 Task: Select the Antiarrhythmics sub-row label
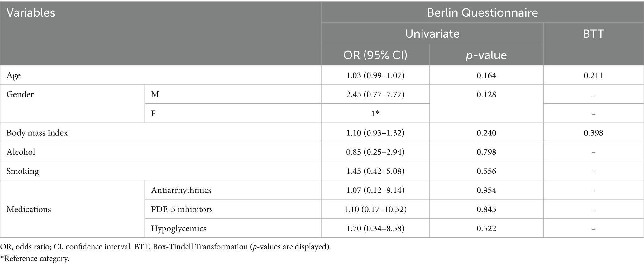tap(181, 190)
